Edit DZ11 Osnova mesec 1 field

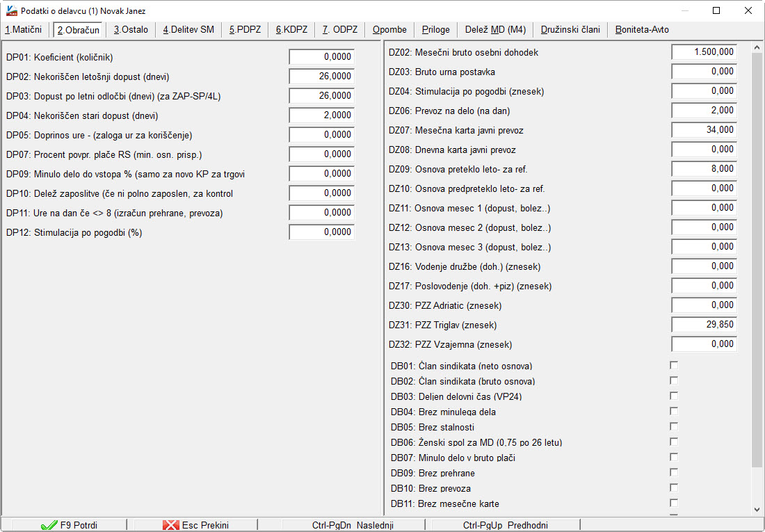pyautogui.click(x=704, y=208)
